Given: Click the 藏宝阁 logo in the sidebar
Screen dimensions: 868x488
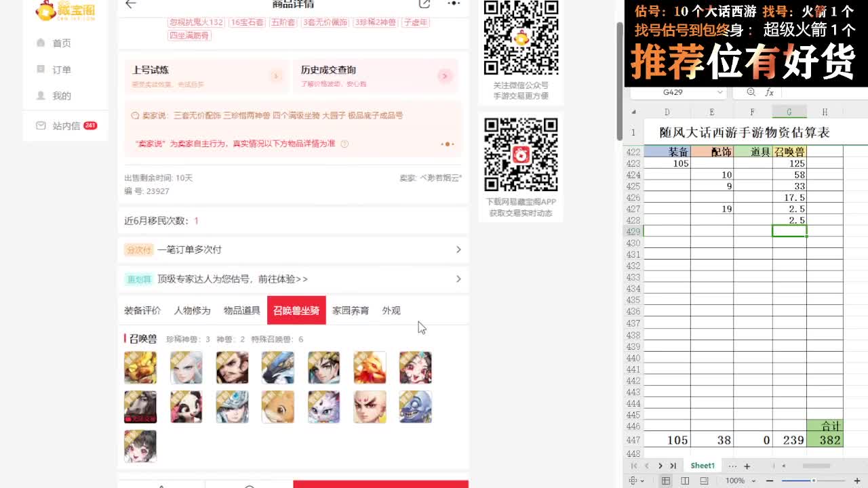Looking at the screenshot, I should click(x=65, y=11).
